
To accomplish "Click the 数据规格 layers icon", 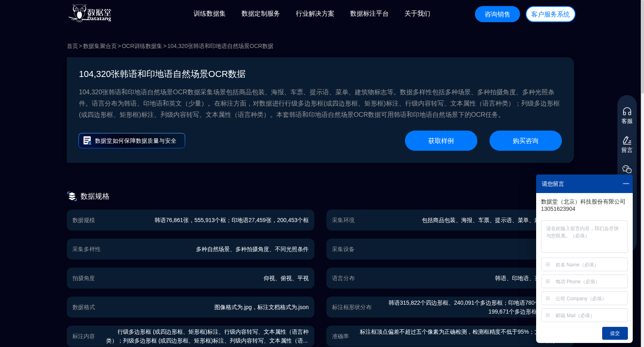I will [72, 196].
